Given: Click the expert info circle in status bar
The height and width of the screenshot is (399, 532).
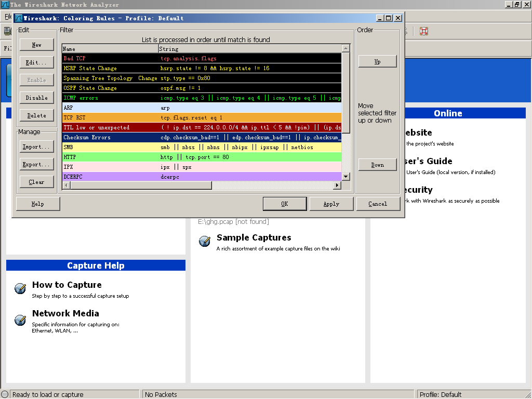Looking at the screenshot, I should [5, 394].
